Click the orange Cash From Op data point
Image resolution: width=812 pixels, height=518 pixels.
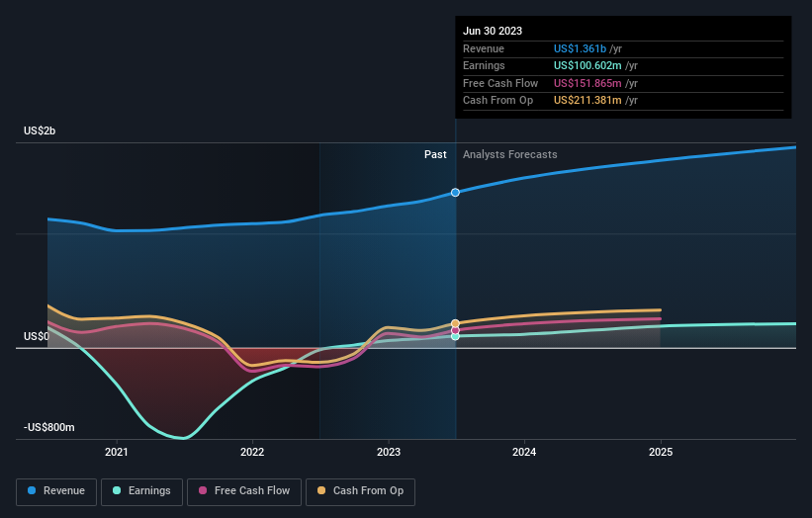pyautogui.click(x=455, y=323)
